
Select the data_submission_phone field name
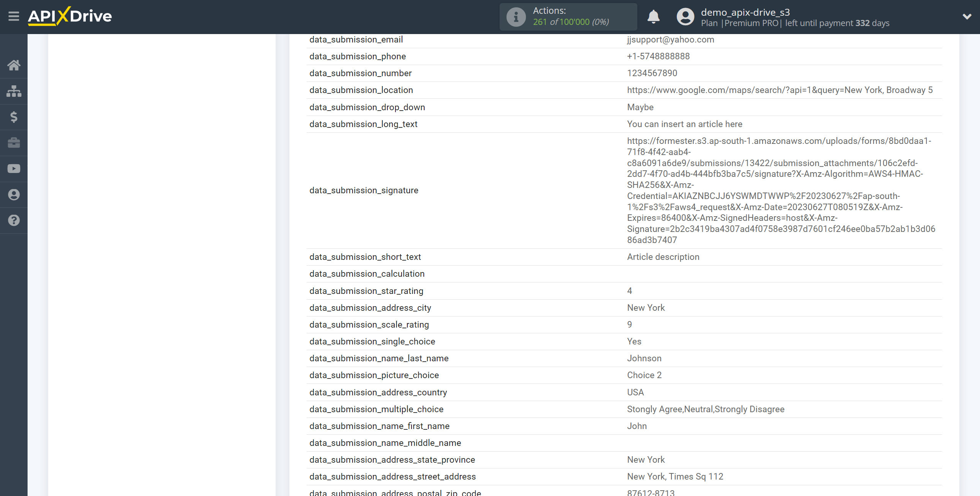coord(358,56)
